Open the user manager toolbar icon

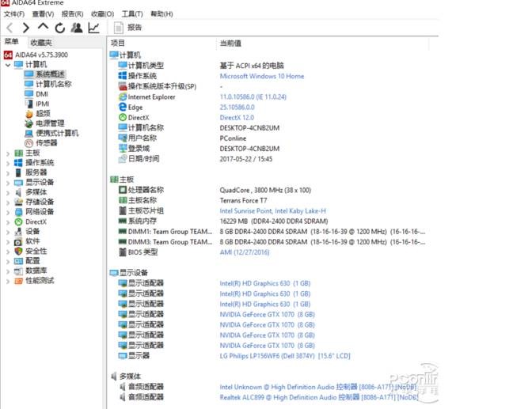click(77, 28)
